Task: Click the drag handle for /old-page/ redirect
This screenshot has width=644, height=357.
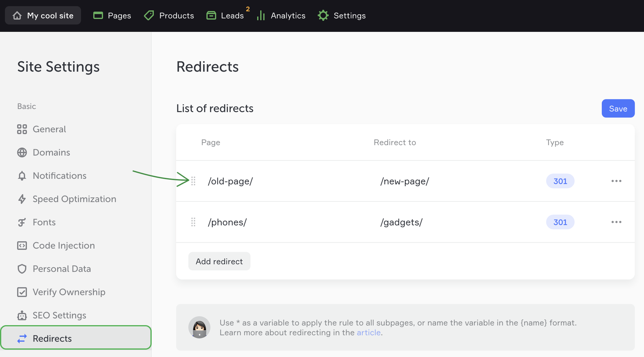Action: tap(193, 181)
